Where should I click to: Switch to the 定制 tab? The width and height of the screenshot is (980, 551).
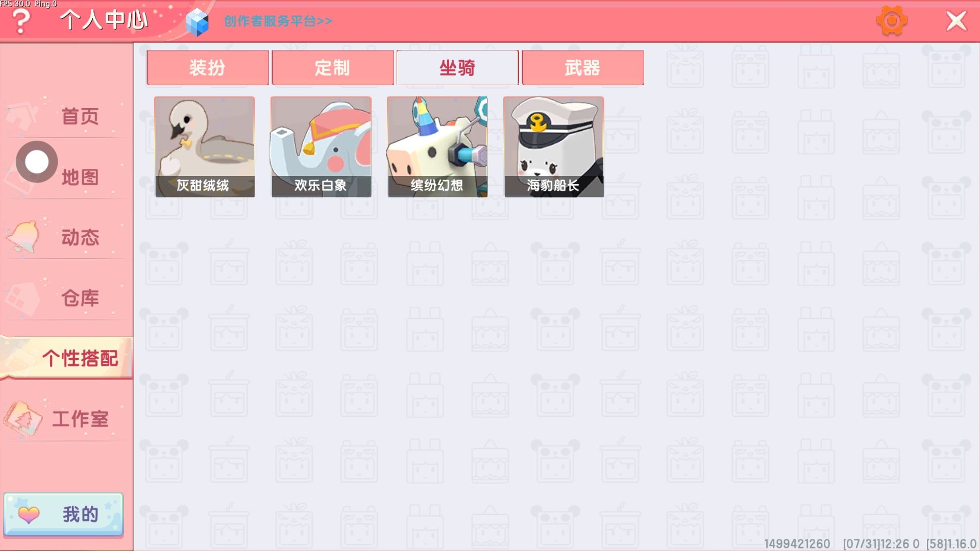coord(333,67)
